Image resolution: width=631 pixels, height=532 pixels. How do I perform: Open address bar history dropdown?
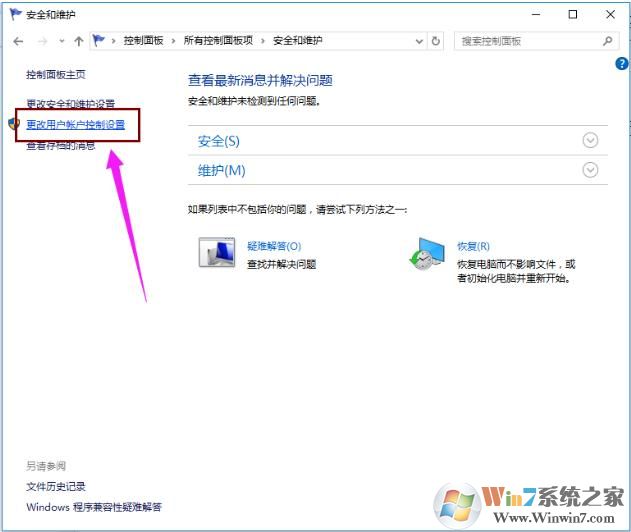pyautogui.click(x=419, y=41)
